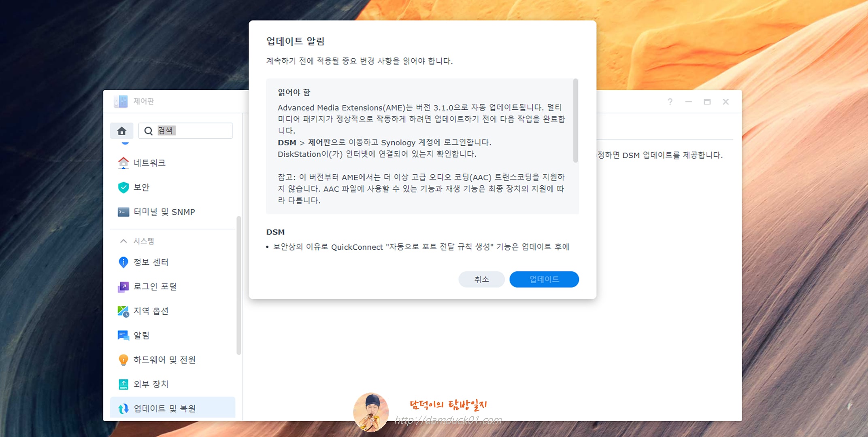Collapse the 시스템 section chevron
This screenshot has width=868, height=437.
123,241
